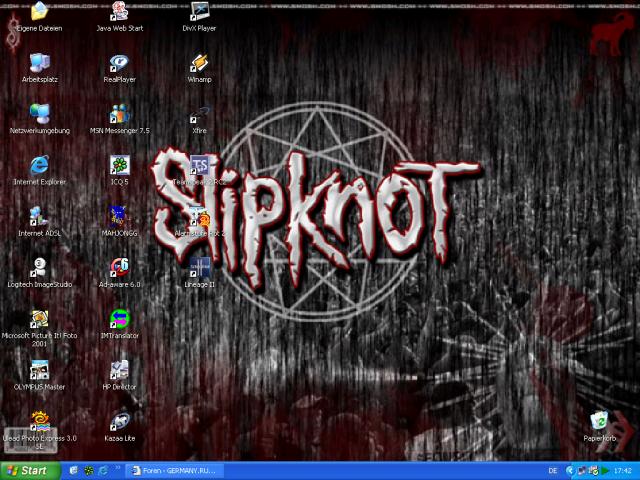Switch to Foren - GERMANY.RU taskbar window
This screenshot has height=480, width=640.
[175, 471]
